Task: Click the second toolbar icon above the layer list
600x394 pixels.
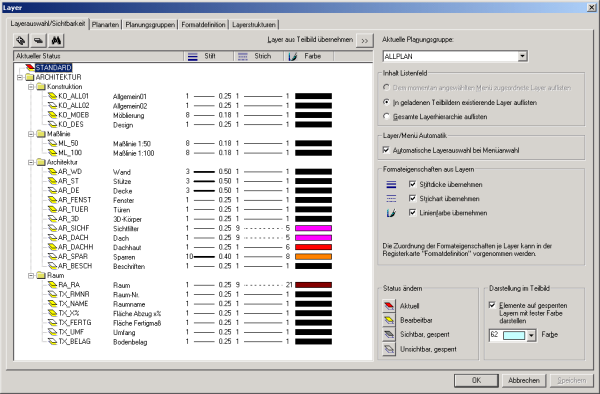Action: (38, 40)
